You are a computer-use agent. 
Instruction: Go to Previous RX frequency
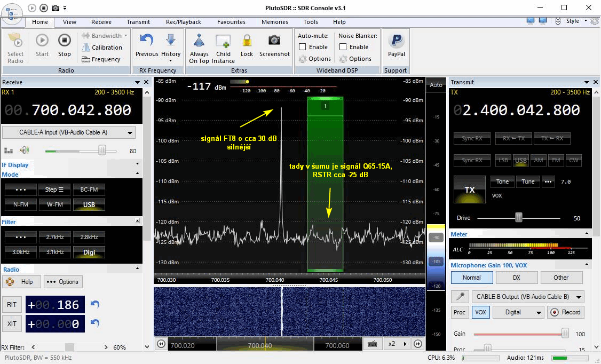tap(147, 41)
